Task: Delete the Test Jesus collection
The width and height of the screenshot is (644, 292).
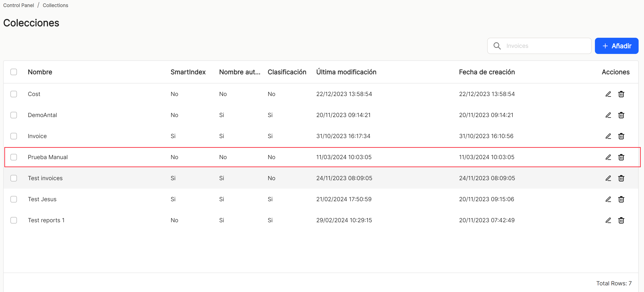Action: click(621, 199)
